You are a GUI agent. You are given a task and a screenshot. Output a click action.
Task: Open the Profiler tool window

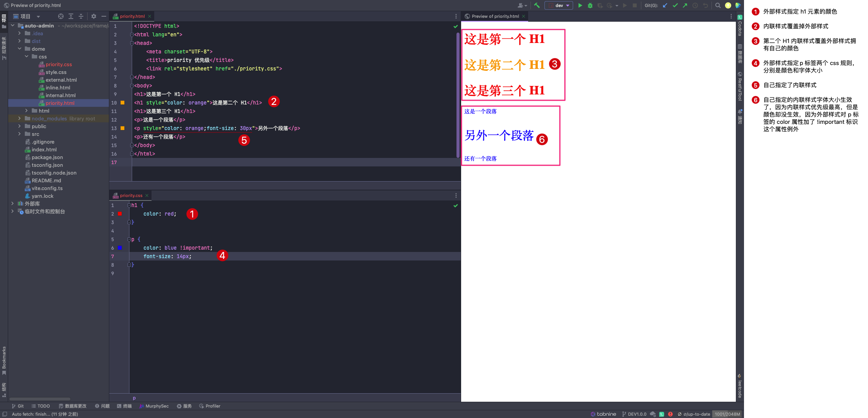(210, 406)
